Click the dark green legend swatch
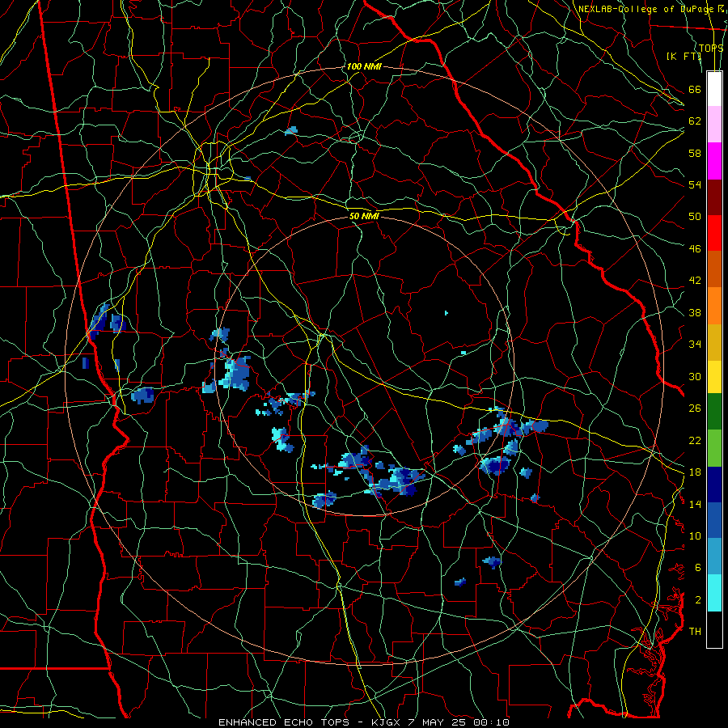The height and width of the screenshot is (728, 728). click(714, 412)
